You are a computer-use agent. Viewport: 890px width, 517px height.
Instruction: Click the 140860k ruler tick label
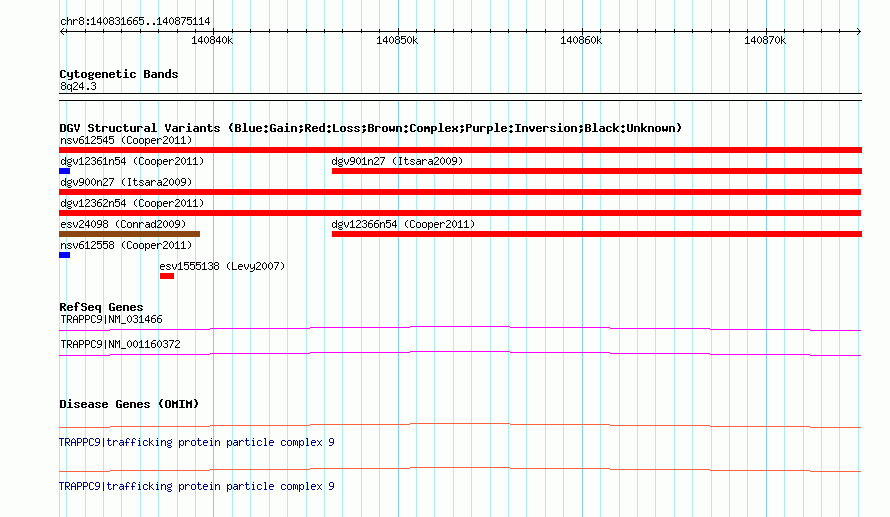[581, 40]
